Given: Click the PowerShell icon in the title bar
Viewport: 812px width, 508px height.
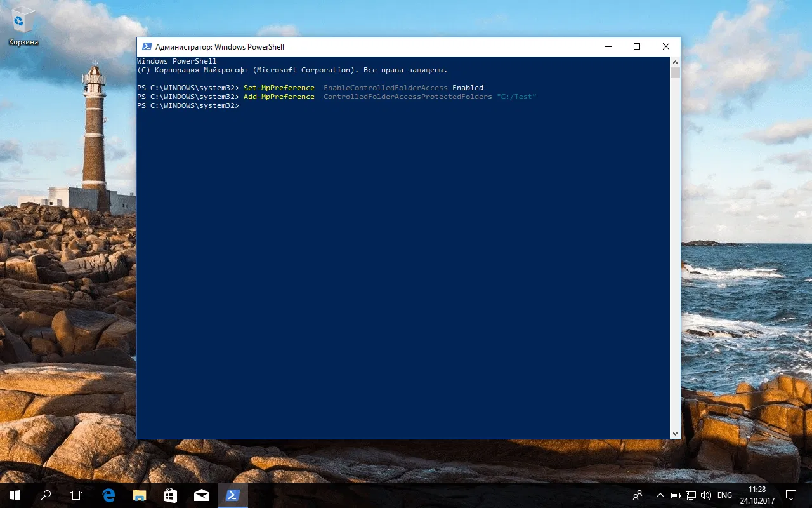Looking at the screenshot, I should tap(147, 46).
